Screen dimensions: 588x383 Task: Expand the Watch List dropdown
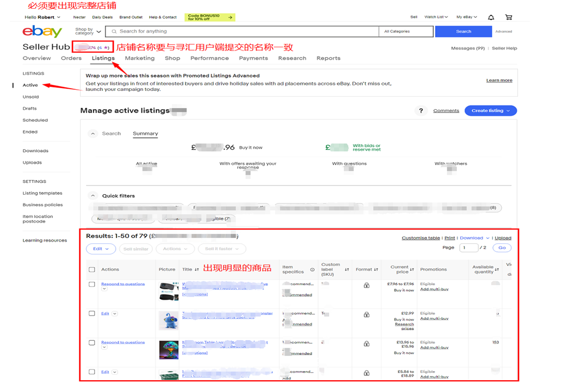(436, 17)
